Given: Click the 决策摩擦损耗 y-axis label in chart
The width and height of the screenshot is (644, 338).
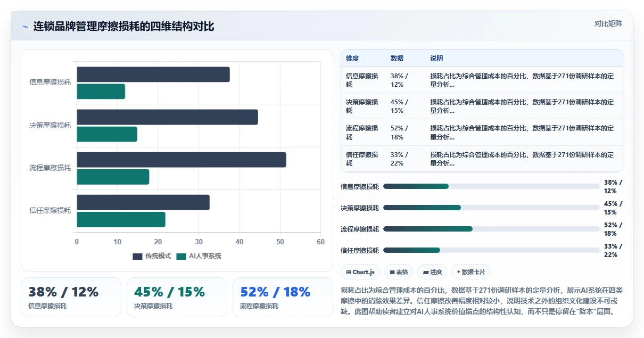Looking at the screenshot, I should (x=50, y=125).
